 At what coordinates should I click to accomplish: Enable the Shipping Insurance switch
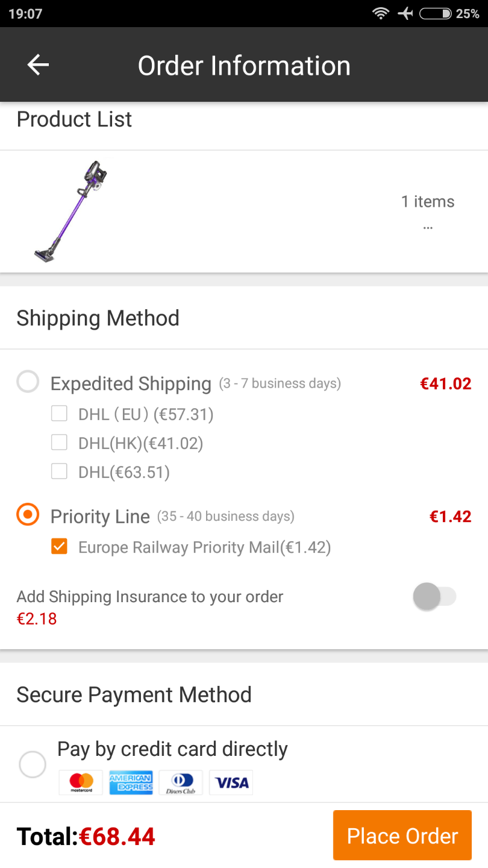434,597
